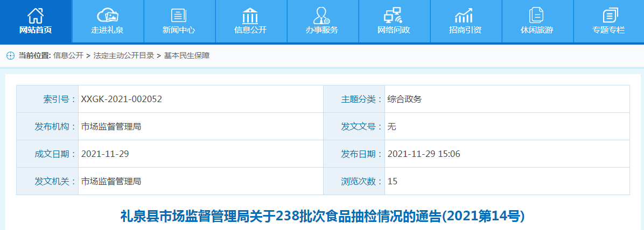Open the 专题专栏 menu label
This screenshot has height=230, width=644.
(608, 30)
